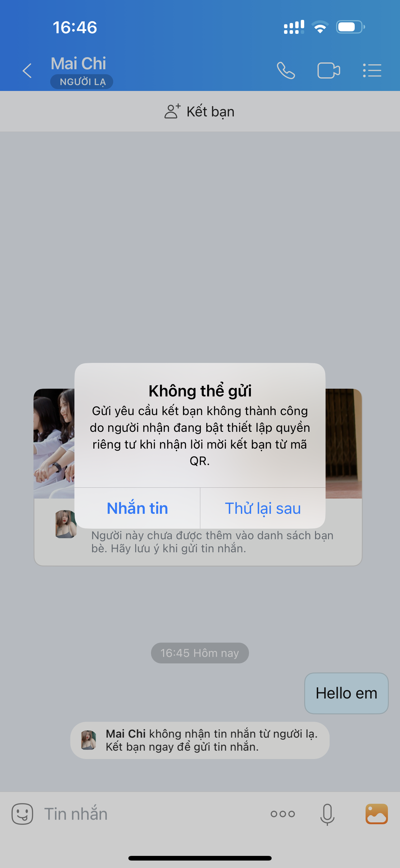Tap the back arrow in header
Image resolution: width=400 pixels, height=868 pixels.
(x=27, y=71)
